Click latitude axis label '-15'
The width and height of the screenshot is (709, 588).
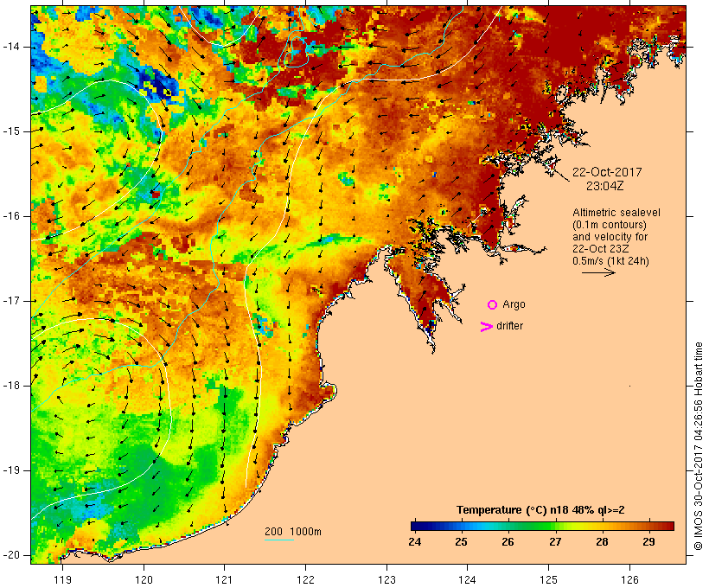11,131
